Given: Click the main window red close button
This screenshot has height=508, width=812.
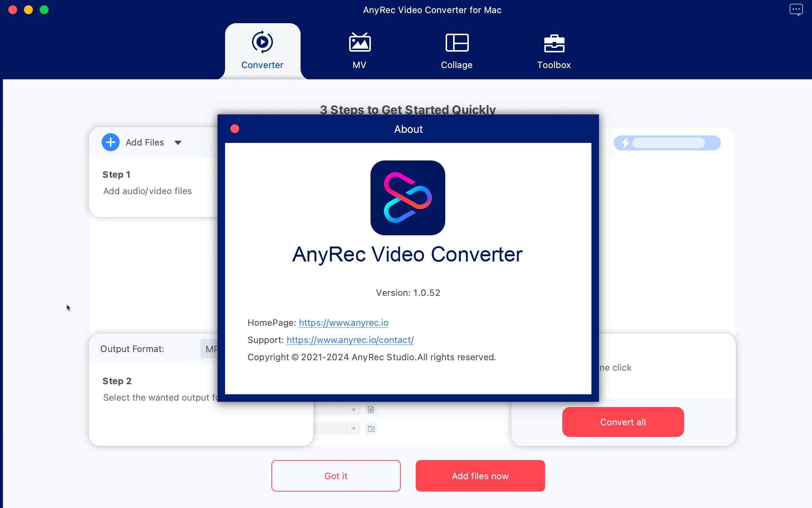Looking at the screenshot, I should (x=13, y=10).
